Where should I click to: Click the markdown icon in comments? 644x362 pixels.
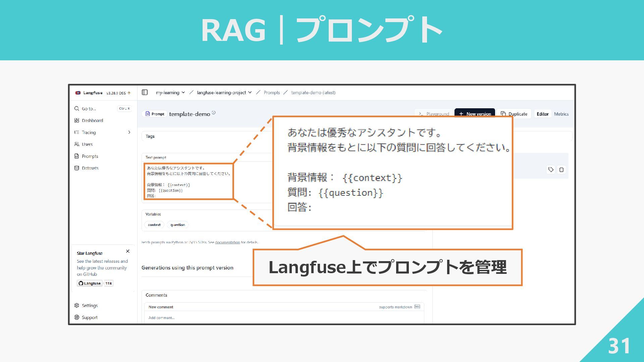417,307
